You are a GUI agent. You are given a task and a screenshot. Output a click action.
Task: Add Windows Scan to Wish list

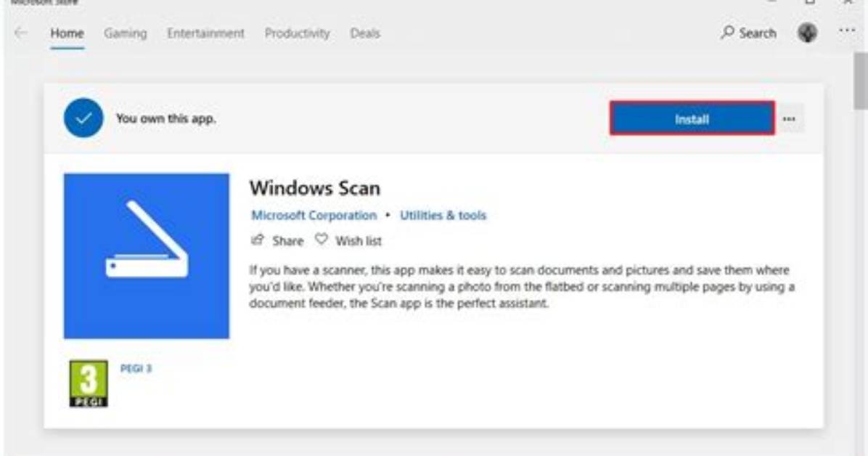349,241
